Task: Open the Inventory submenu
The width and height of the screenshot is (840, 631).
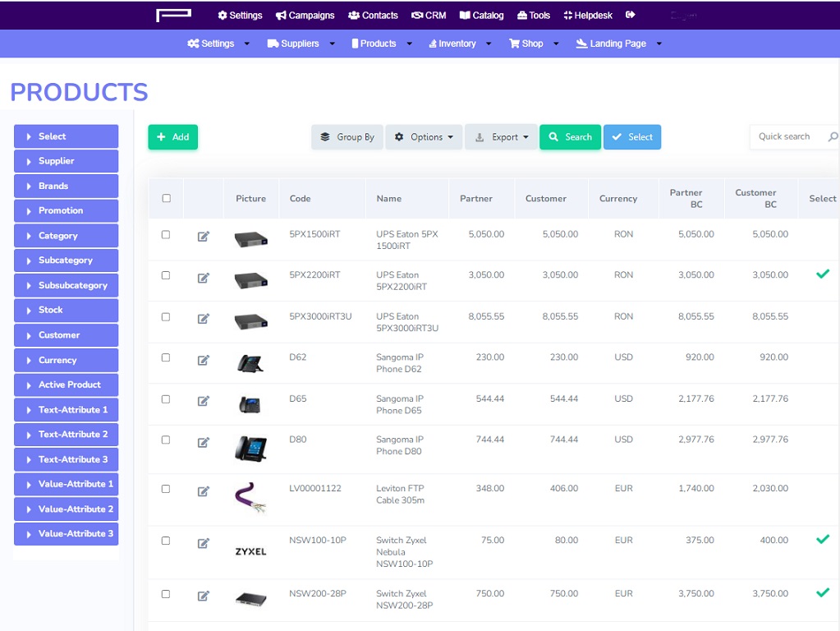Action: click(x=460, y=44)
